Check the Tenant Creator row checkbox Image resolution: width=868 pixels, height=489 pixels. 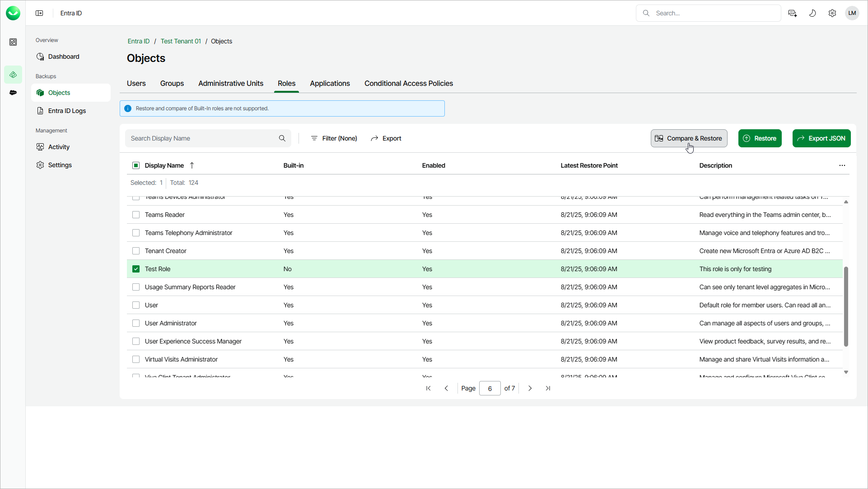pos(136,251)
